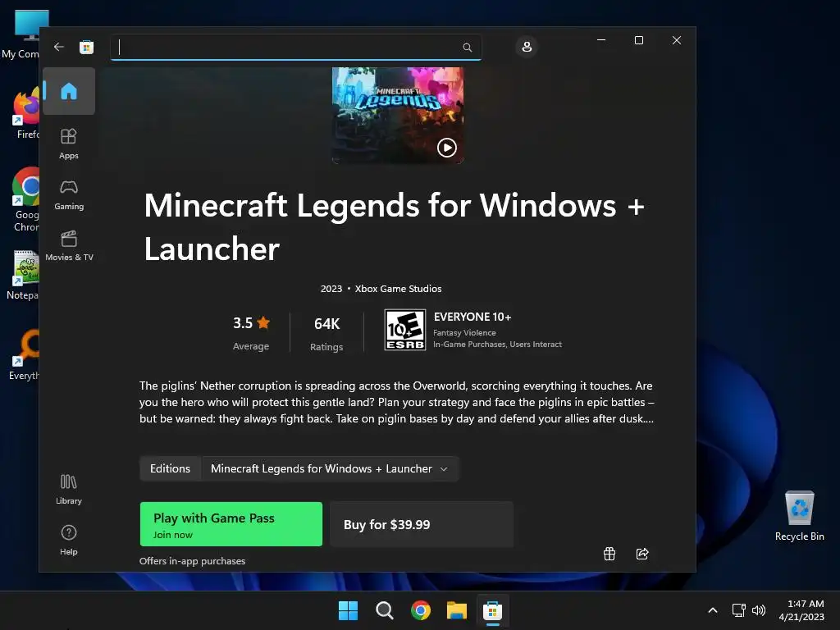Go back using the Store back arrow
The height and width of the screenshot is (630, 840).
pos(59,47)
